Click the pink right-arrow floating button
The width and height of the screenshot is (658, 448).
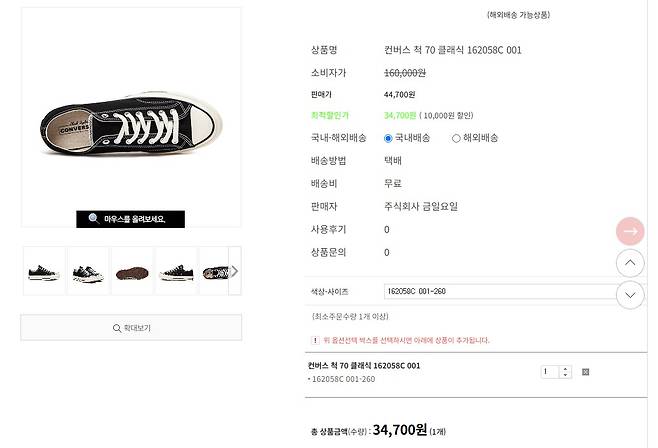630,231
